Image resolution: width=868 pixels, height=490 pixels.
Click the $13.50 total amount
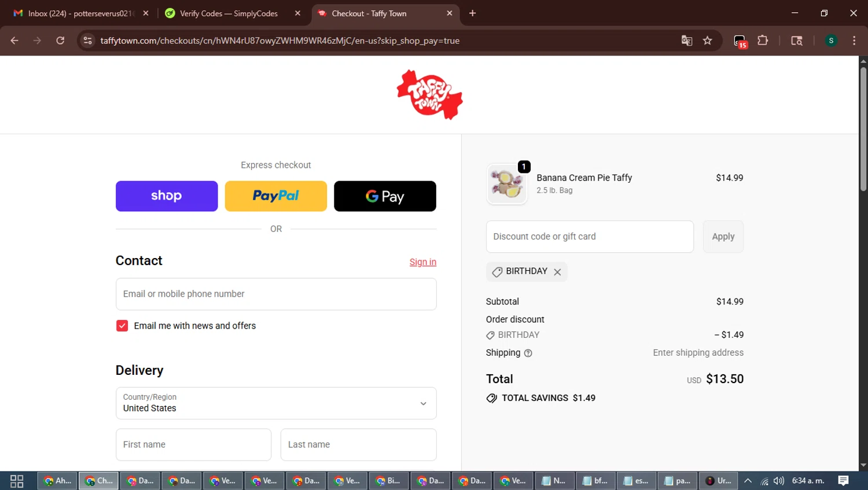pos(725,379)
